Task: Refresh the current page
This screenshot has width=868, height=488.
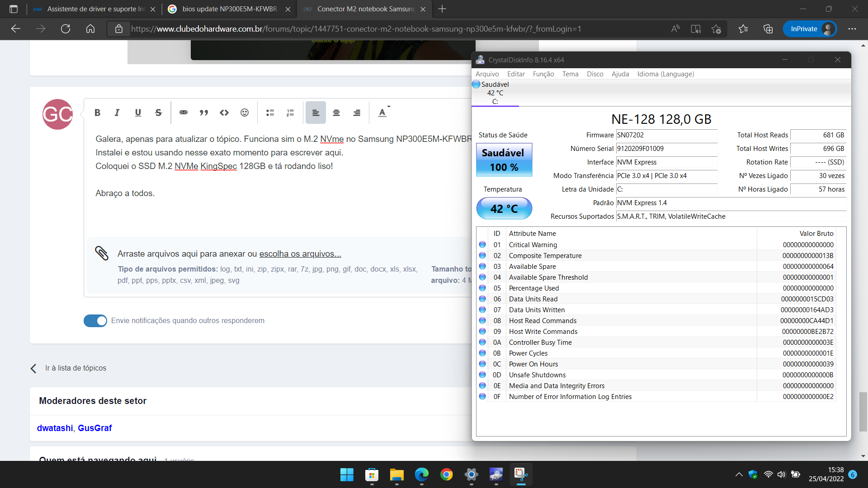Action: pyautogui.click(x=66, y=29)
